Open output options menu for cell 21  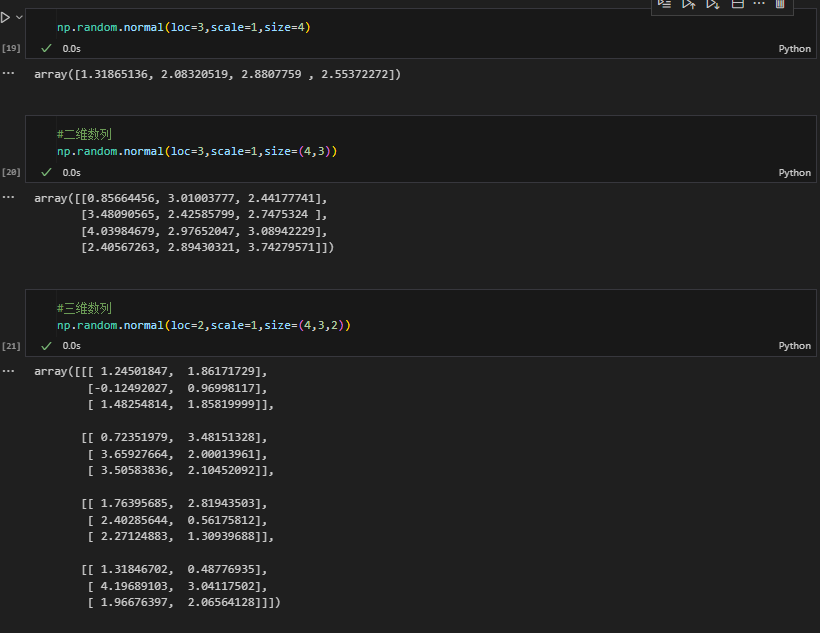8,371
